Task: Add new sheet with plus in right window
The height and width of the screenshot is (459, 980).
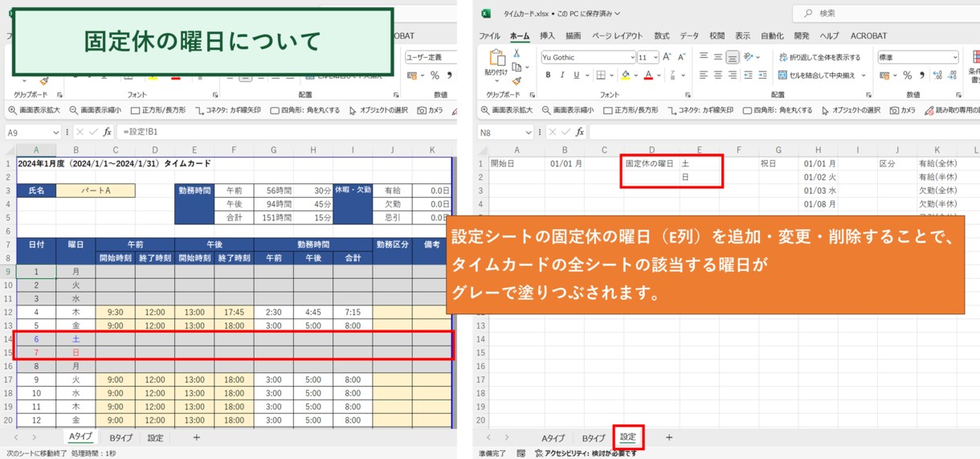Action: [x=668, y=438]
